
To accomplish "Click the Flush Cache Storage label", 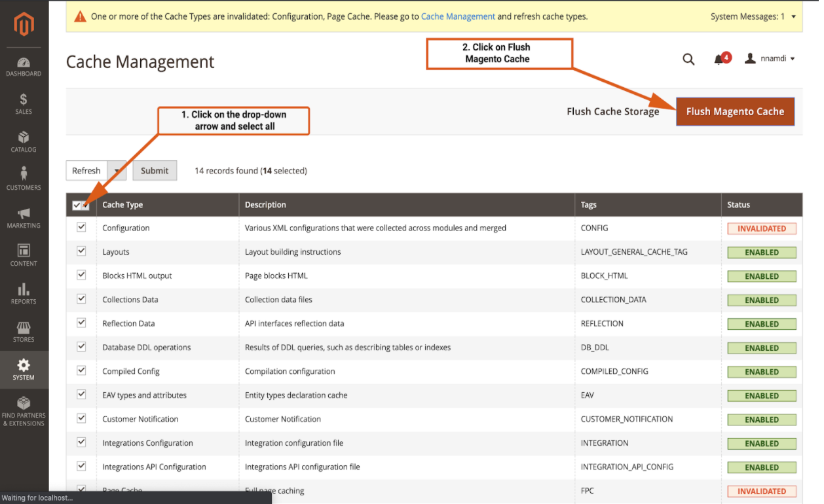I will (613, 111).
